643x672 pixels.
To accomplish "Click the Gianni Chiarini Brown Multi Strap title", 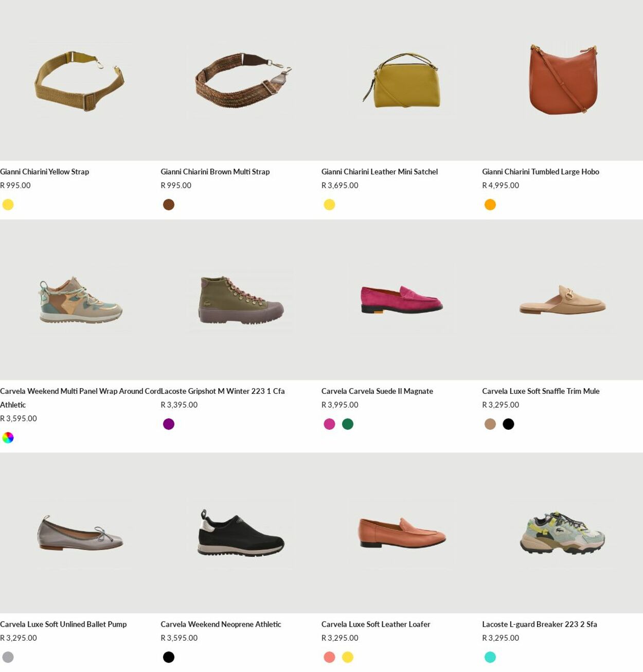I will tap(215, 172).
